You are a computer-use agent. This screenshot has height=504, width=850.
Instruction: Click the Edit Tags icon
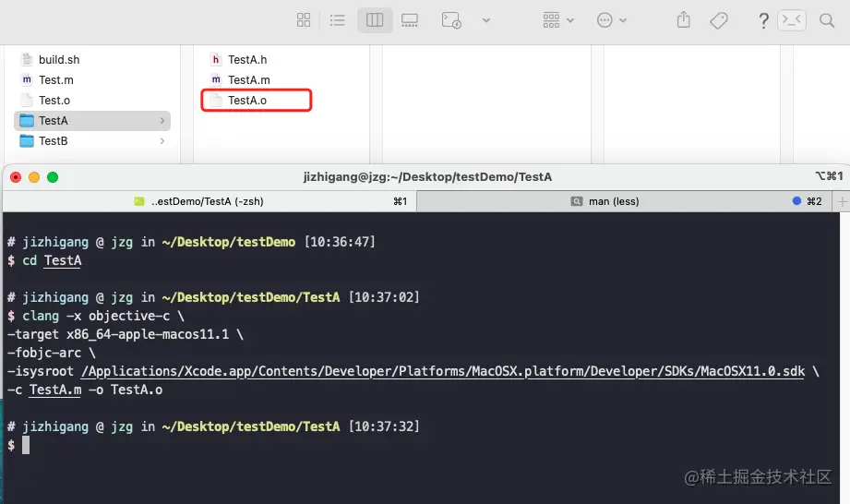click(x=719, y=20)
